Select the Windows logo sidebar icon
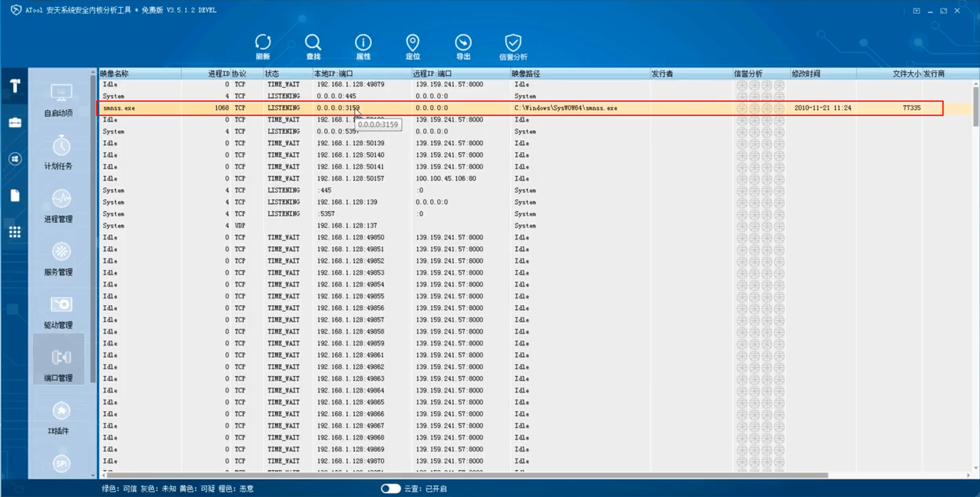Viewport: 980px width, 497px height. click(x=15, y=159)
